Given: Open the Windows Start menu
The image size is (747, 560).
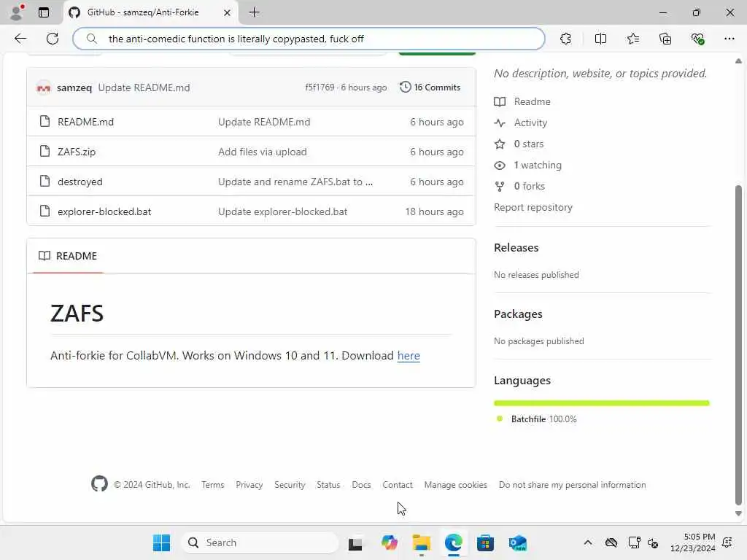Looking at the screenshot, I should [x=161, y=542].
